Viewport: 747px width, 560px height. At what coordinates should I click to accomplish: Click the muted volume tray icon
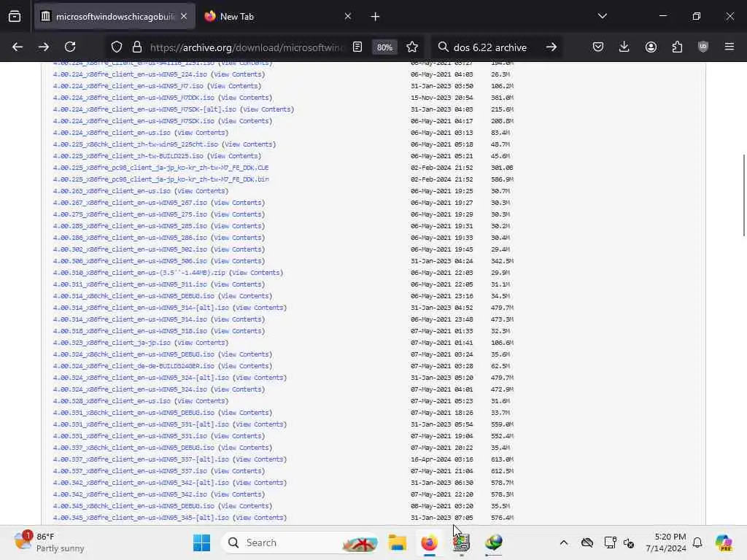click(x=629, y=542)
